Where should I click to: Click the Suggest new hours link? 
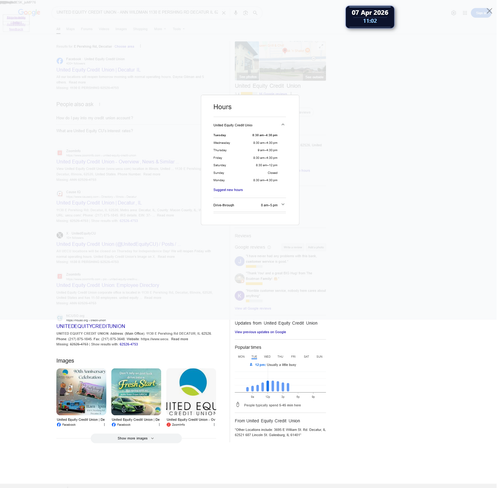click(x=228, y=190)
